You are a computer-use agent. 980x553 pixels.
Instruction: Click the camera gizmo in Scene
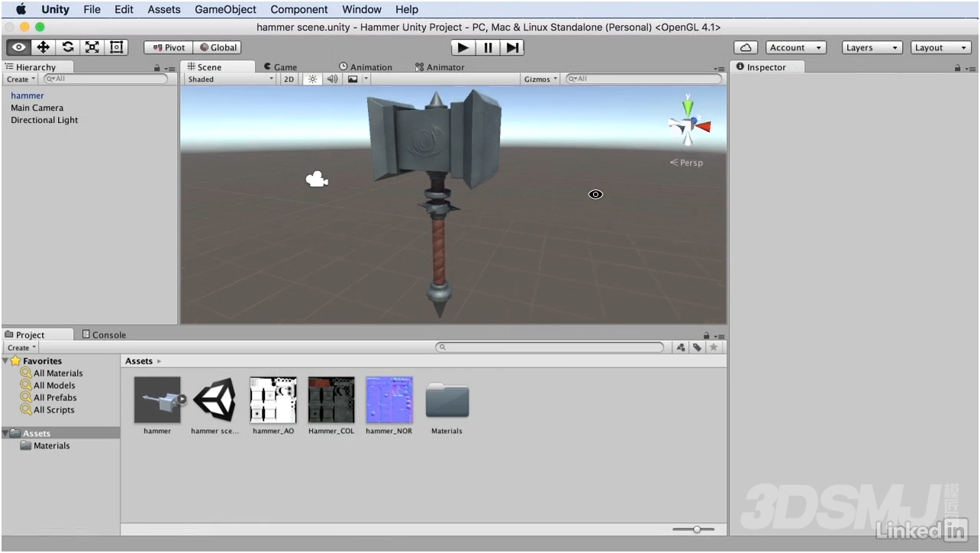point(317,180)
